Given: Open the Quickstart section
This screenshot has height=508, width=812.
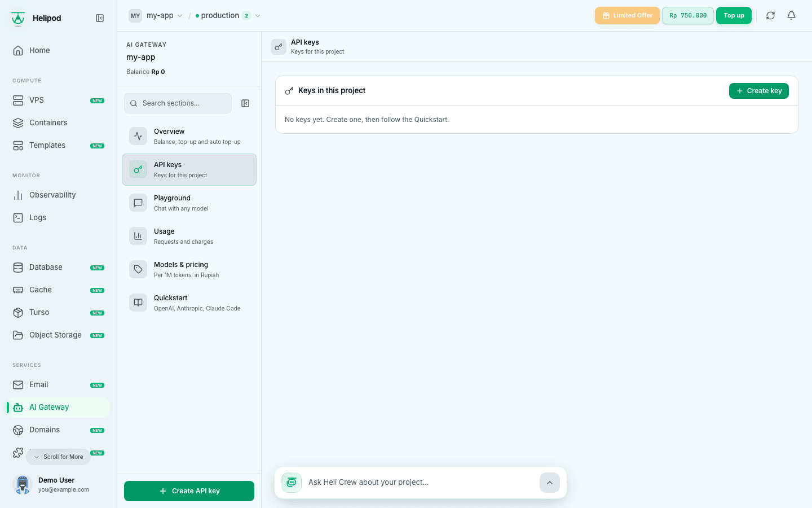Looking at the screenshot, I should coord(189,303).
